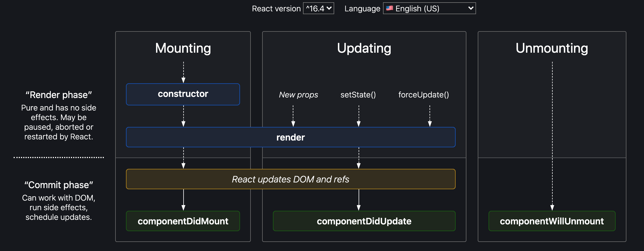This screenshot has width=644, height=251.
Task: Click the 'New props' trigger label
Action: point(298,95)
